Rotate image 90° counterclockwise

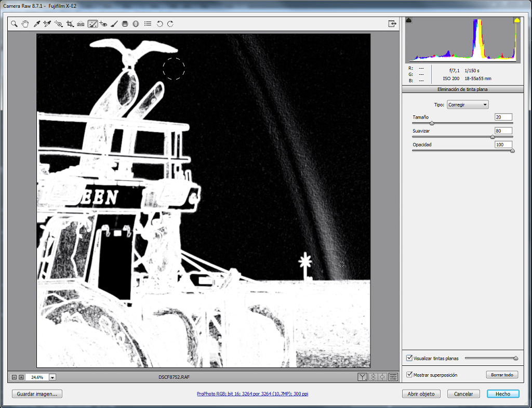click(160, 24)
